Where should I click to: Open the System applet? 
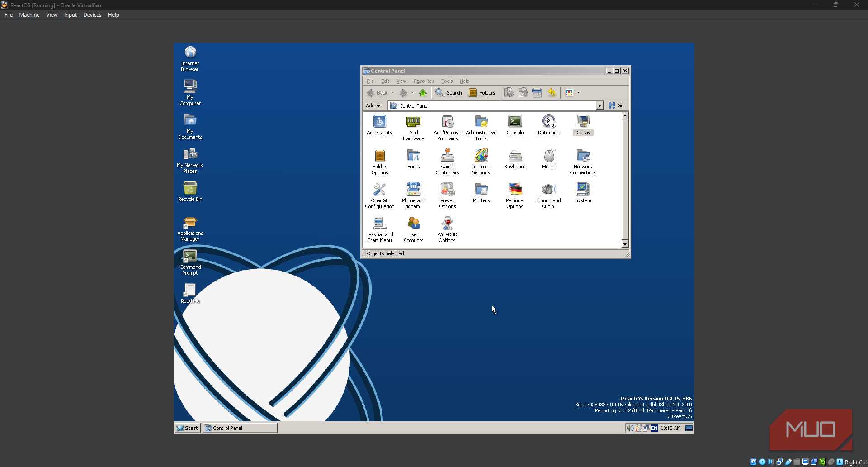[x=583, y=193]
